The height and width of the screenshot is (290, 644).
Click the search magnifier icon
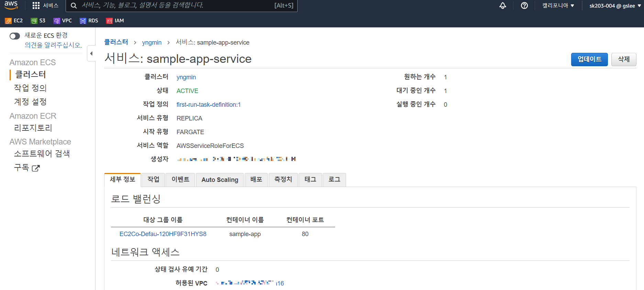click(74, 5)
